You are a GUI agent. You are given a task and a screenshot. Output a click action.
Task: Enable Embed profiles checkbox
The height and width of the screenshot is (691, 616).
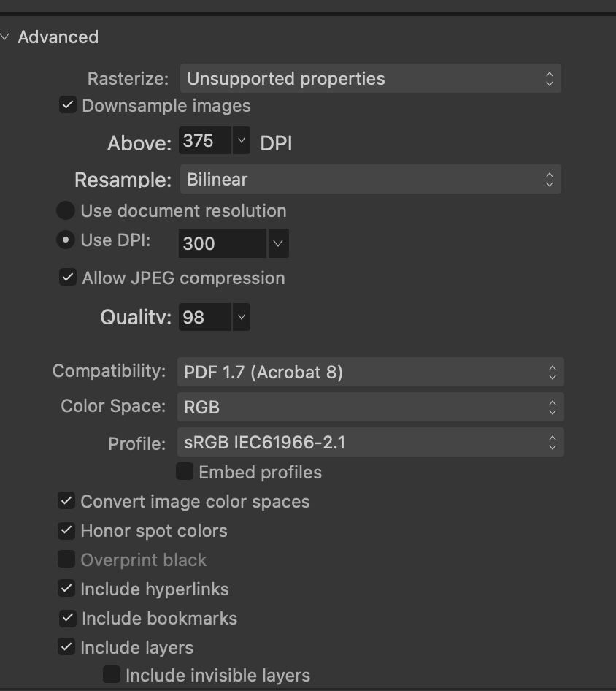185,472
